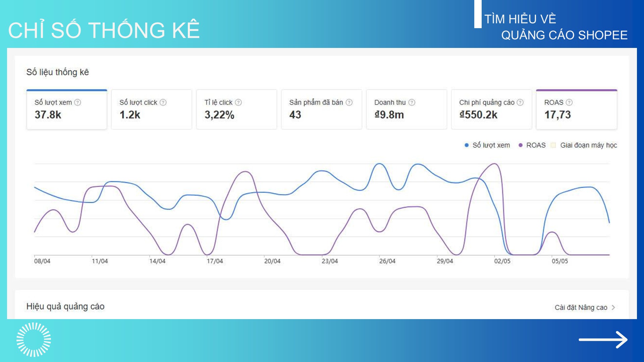644x362 pixels.
Task: Click the help icon beside Sản phẩm đã bán
Action: (x=349, y=102)
